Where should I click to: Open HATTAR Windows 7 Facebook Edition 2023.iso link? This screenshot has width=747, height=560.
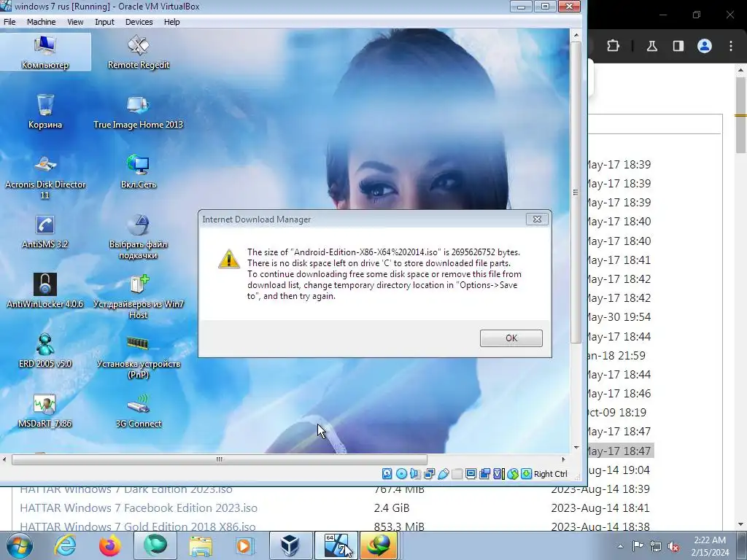click(139, 508)
